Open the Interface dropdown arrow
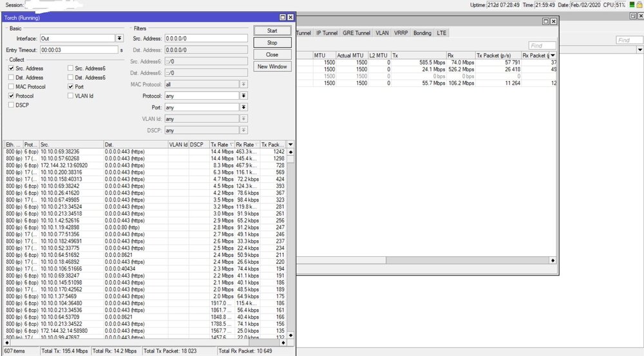The width and height of the screenshot is (644, 356). (120, 38)
